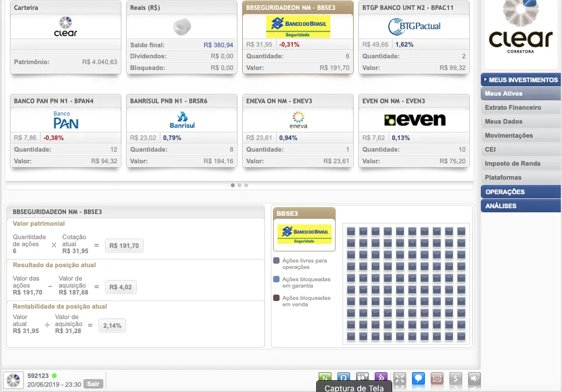This screenshot has width=562, height=392.
Task: Click the dollar sign icon
Action: click(456, 378)
